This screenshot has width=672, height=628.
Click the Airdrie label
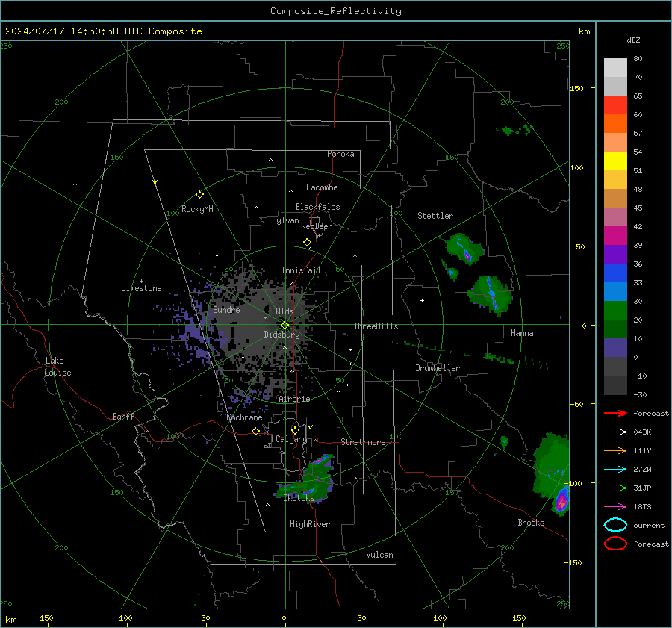pyautogui.click(x=294, y=399)
